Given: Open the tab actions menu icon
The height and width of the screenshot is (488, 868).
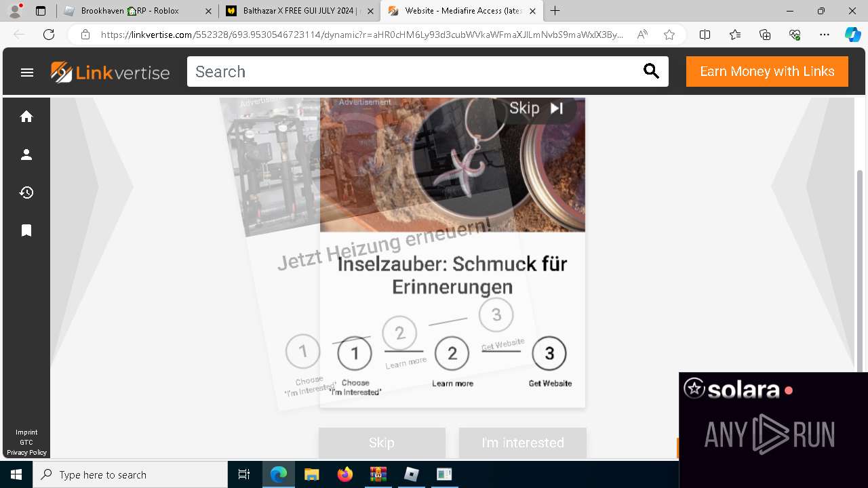Looking at the screenshot, I should pyautogui.click(x=41, y=11).
